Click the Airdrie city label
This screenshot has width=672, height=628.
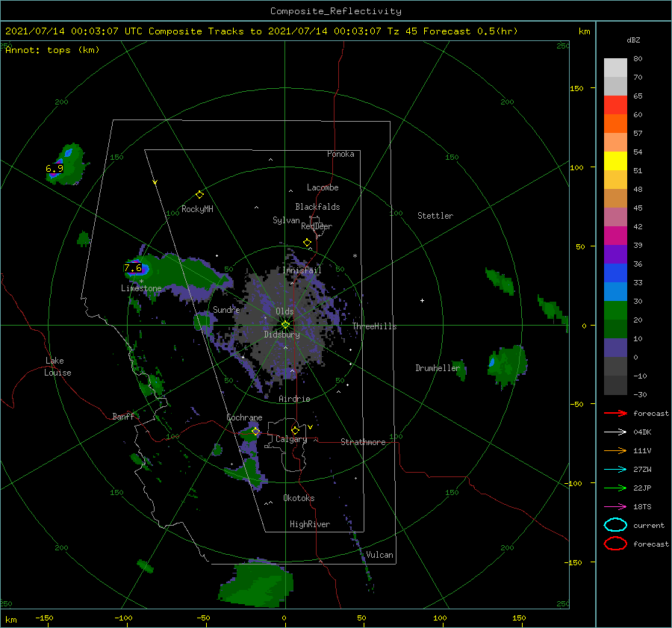(x=294, y=399)
